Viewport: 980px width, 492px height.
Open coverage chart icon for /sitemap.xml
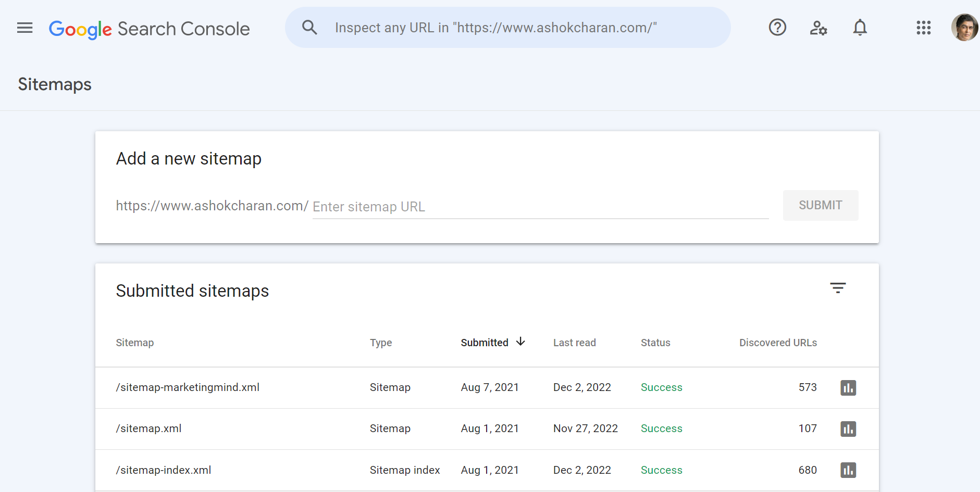848,429
